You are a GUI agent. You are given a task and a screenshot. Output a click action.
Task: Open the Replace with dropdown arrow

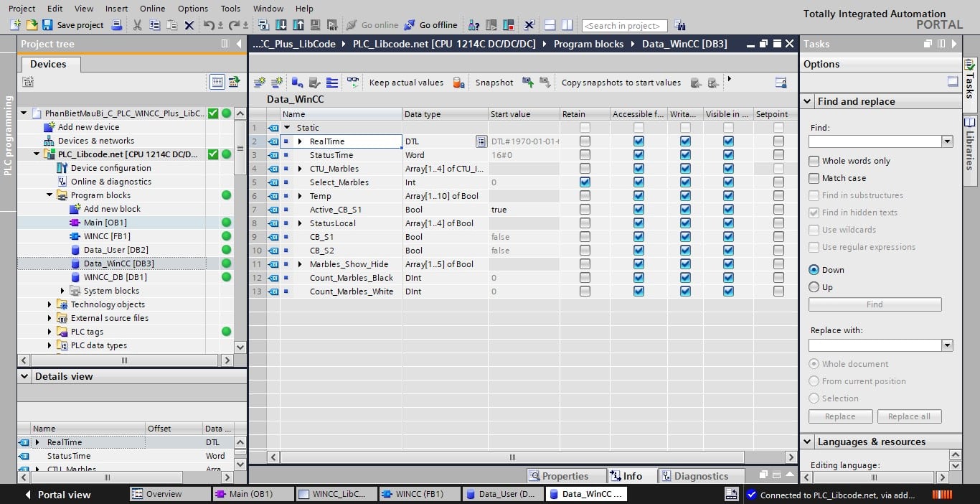click(947, 345)
